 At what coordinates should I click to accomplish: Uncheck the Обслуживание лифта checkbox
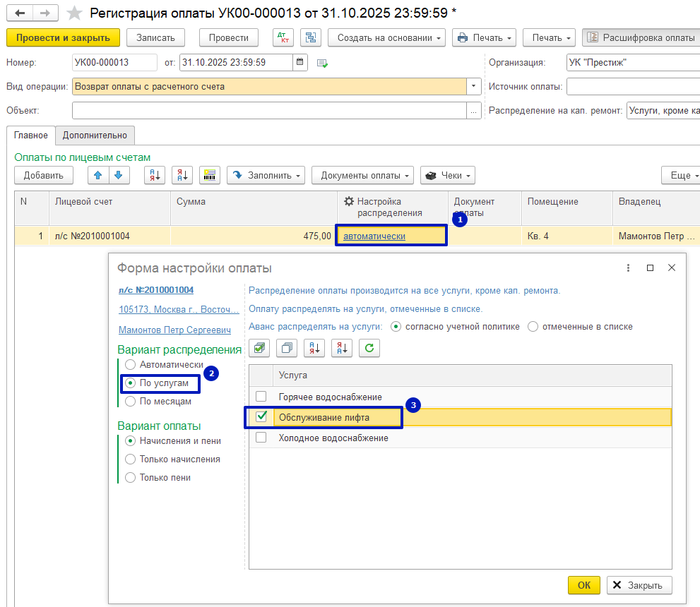261,417
